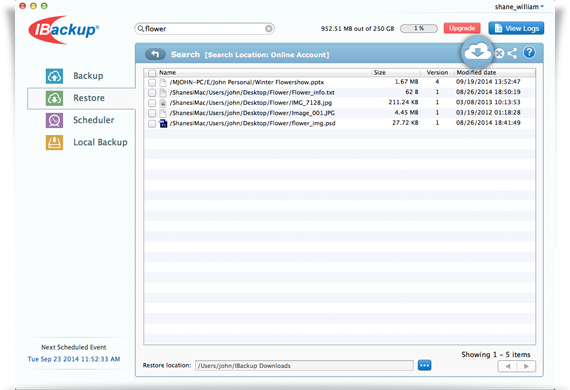Select the checkbox for flower_img.psd

point(152,124)
